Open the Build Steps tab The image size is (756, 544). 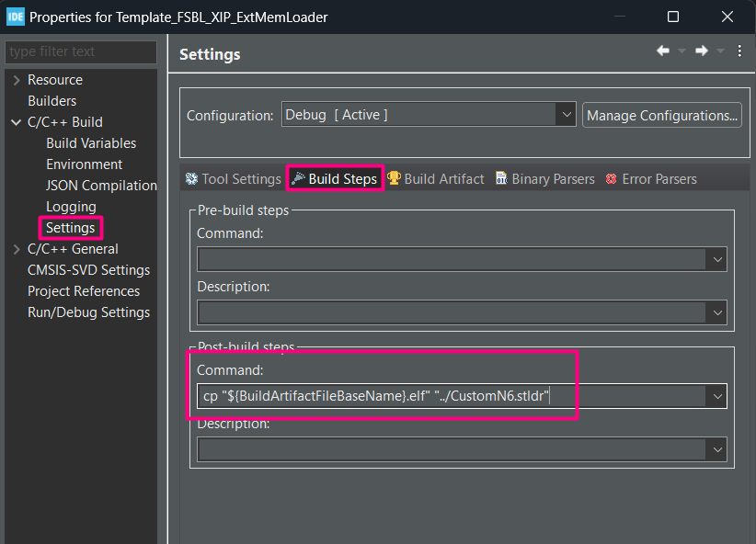(x=335, y=179)
